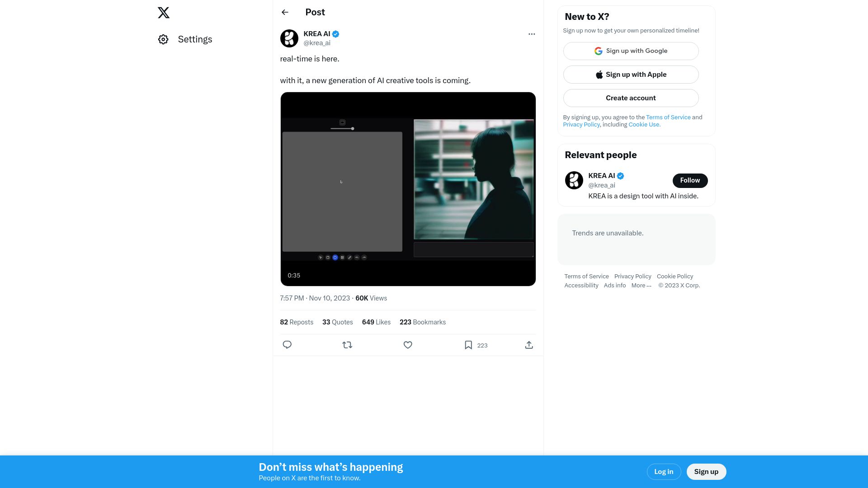Click Sign up with Apple button
Image resolution: width=868 pixels, height=488 pixels.
pos(631,75)
